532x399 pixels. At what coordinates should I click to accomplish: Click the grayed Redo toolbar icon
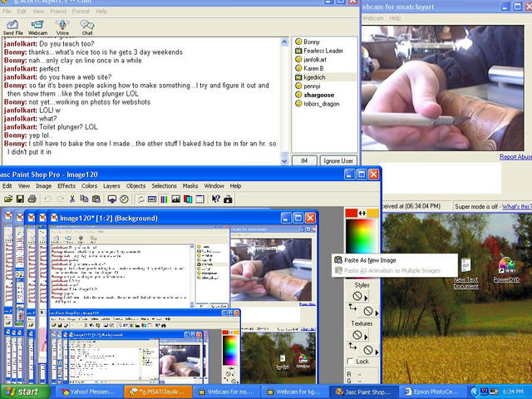60,199
